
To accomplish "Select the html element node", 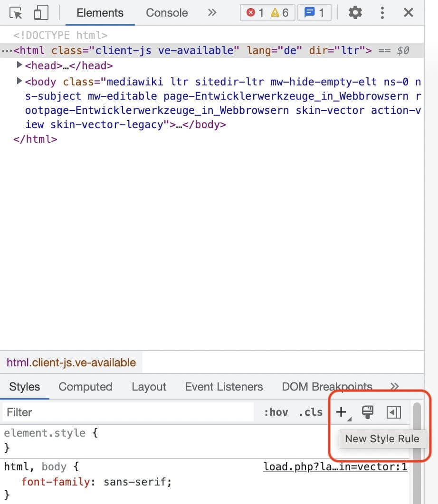I will coord(211,50).
